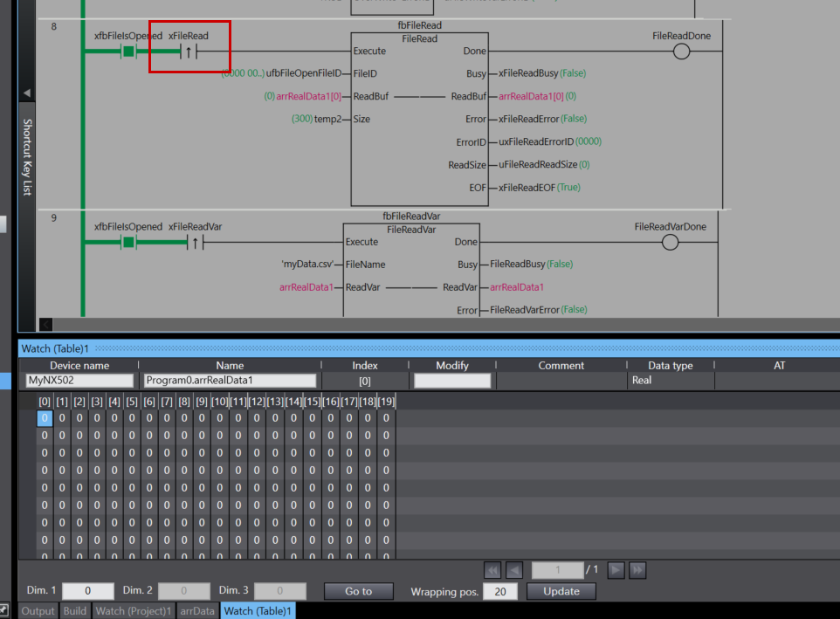
Task: Click the Wrapping pos. input field
Action: pyautogui.click(x=500, y=591)
